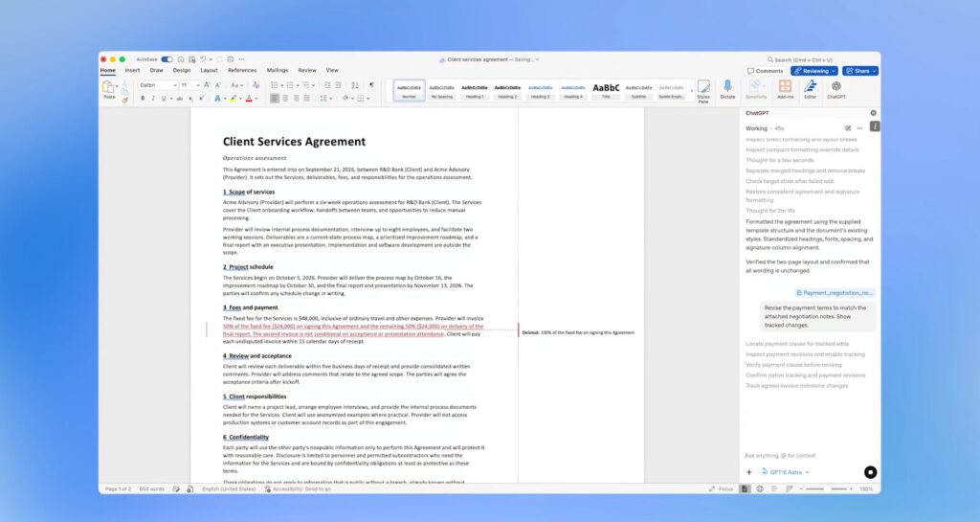Open the Add-ins gallery

point(785,89)
